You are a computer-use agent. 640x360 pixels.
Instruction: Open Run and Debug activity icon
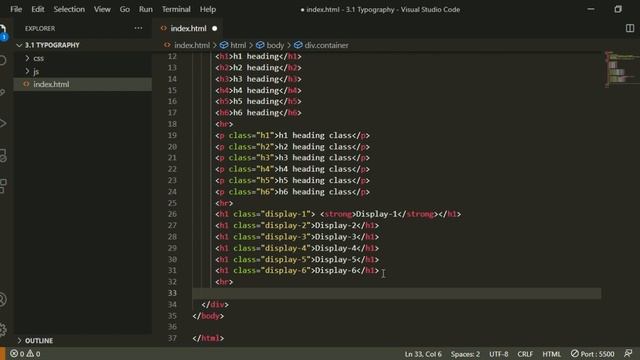[x=3, y=123]
